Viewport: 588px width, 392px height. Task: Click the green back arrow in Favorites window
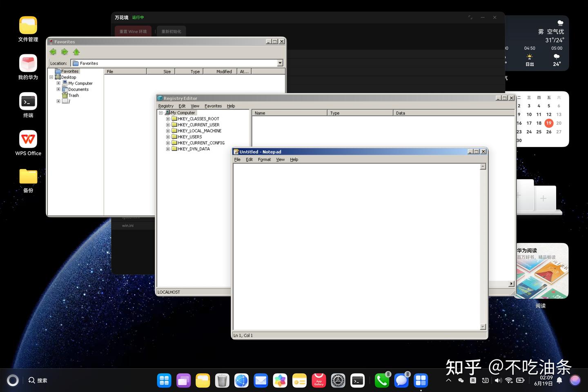point(53,52)
